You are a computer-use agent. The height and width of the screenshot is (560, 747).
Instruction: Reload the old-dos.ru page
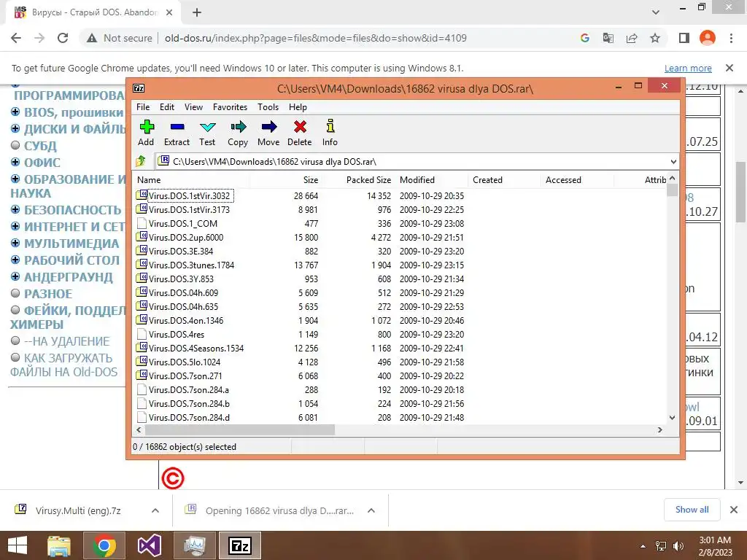pyautogui.click(x=63, y=38)
